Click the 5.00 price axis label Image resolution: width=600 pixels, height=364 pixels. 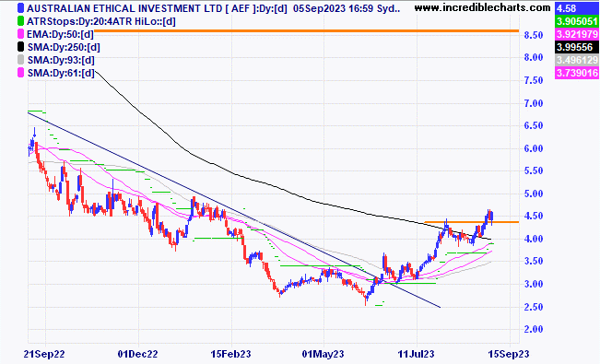point(533,194)
